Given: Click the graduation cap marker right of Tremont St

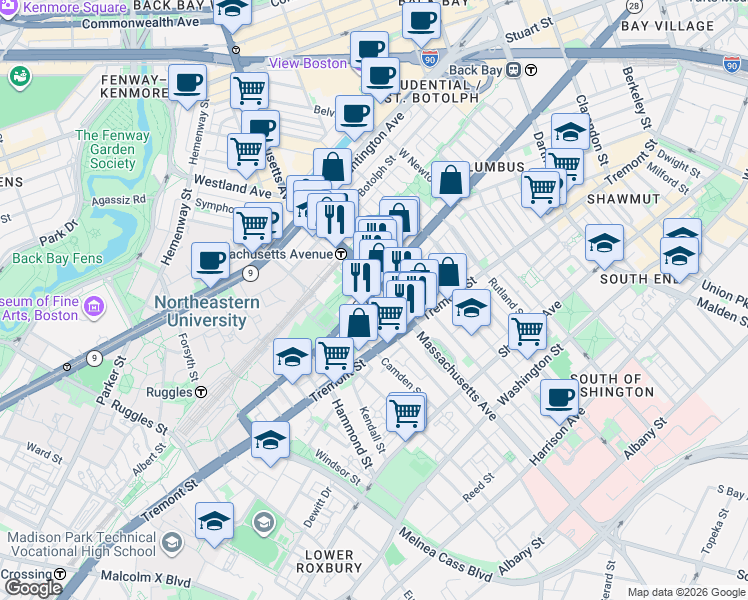Looking at the screenshot, I should [471, 310].
